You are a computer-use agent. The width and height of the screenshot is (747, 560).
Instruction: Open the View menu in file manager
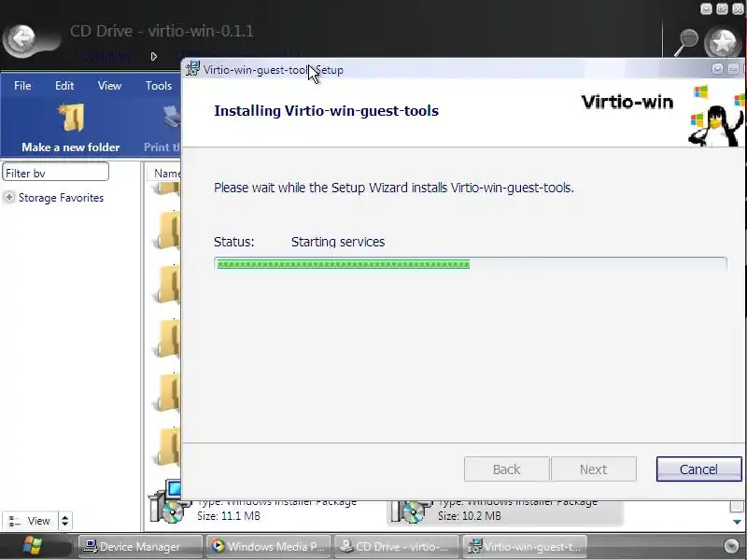coord(109,86)
